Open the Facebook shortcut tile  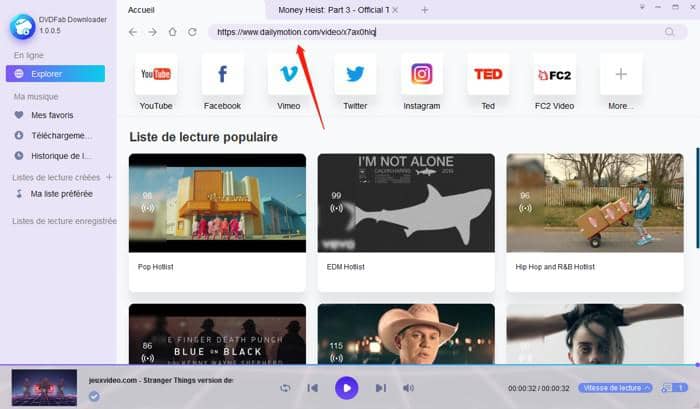pos(222,74)
